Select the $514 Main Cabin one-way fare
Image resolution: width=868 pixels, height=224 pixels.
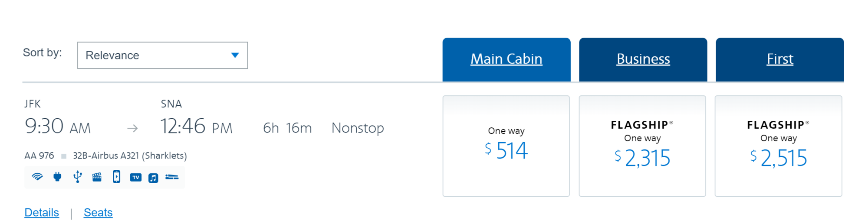pos(506,146)
